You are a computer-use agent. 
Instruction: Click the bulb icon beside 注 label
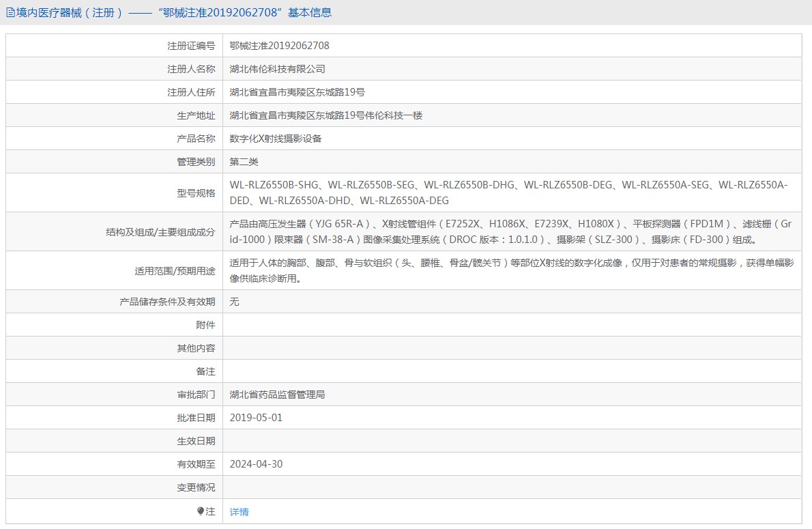click(x=201, y=511)
